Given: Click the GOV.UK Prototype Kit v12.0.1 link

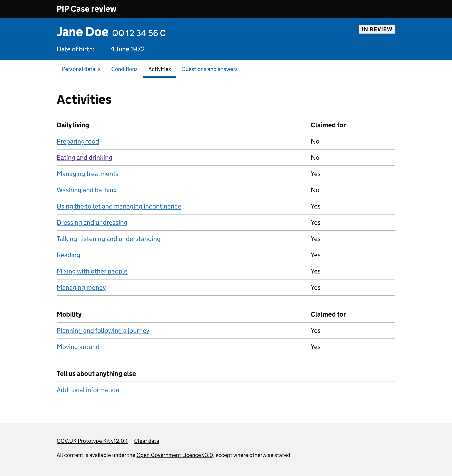Looking at the screenshot, I should pyautogui.click(x=92, y=441).
